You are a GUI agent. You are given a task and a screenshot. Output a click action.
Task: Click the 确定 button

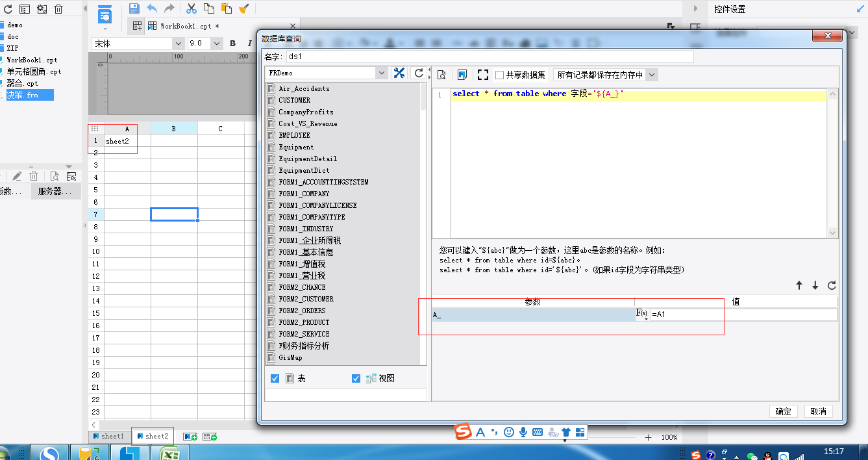click(x=784, y=411)
